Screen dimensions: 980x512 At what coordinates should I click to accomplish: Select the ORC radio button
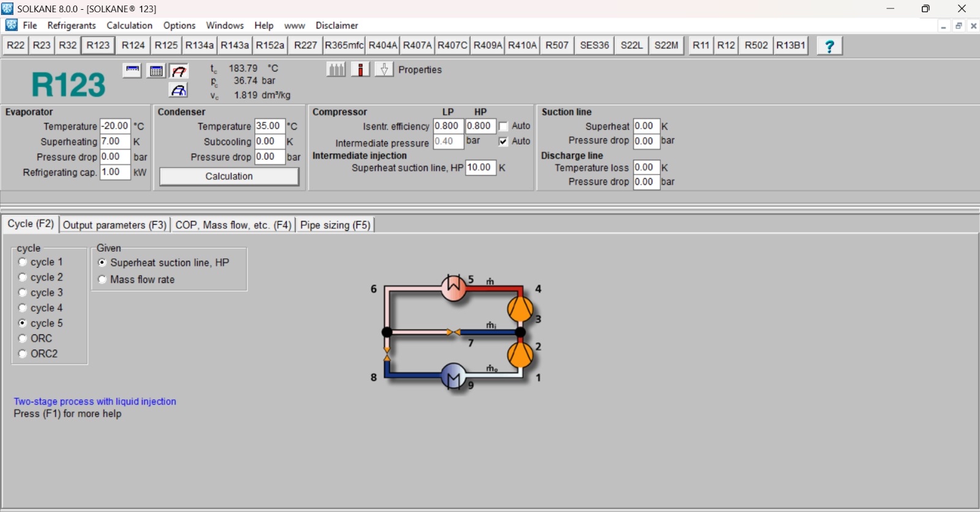(23, 339)
